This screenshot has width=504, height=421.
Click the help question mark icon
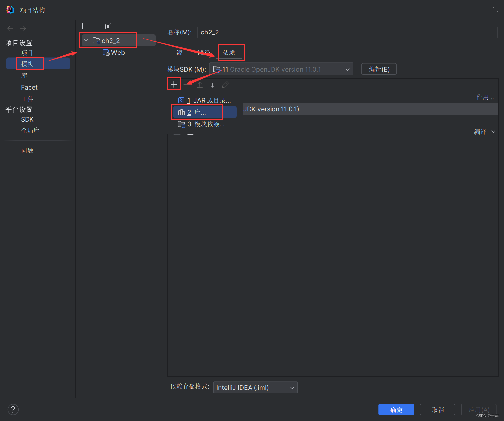(13, 410)
